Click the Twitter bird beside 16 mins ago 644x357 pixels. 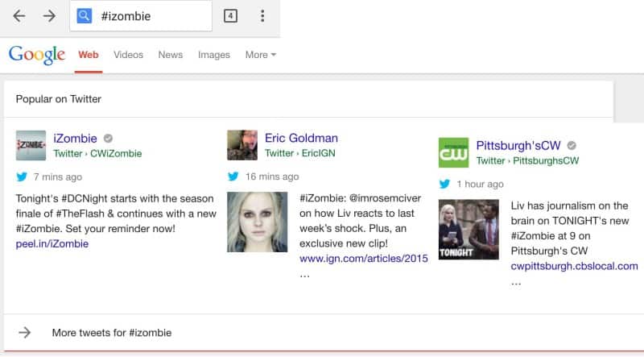[233, 176]
